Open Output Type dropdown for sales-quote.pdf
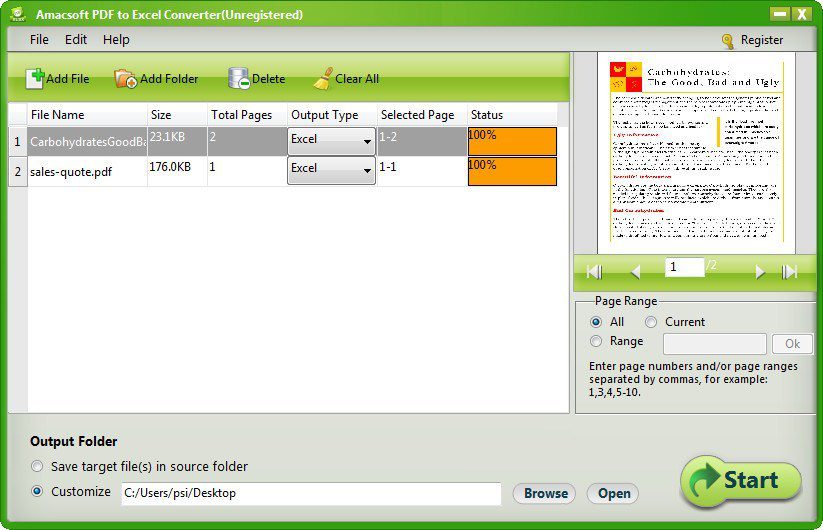Image resolution: width=823 pixels, height=530 pixels. (x=331, y=170)
